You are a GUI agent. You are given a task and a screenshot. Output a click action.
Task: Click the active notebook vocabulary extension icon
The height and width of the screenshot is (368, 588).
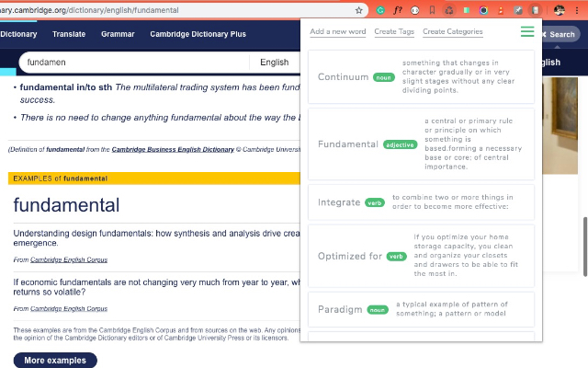pos(536,10)
